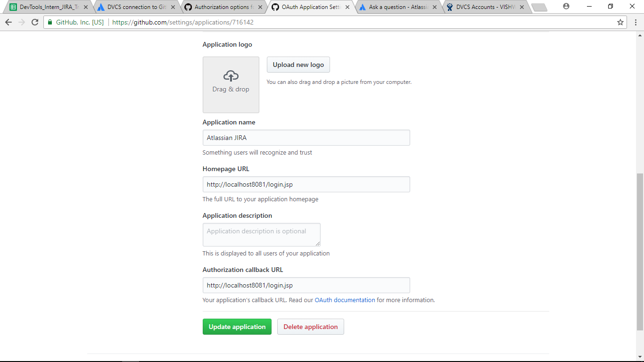Screen dimensions: 644x362
Task: Reload the GitHub settings page
Action: 35,22
